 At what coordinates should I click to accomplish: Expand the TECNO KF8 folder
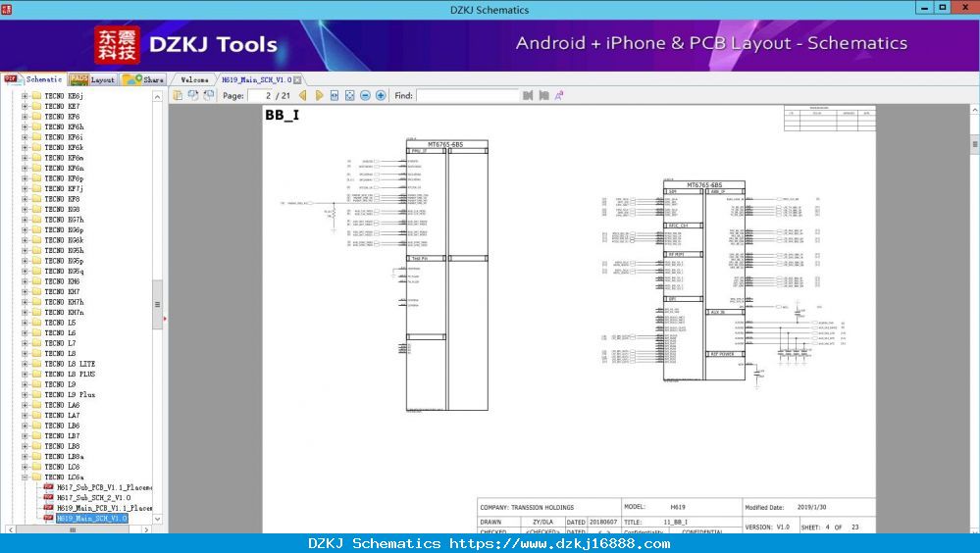coord(25,199)
